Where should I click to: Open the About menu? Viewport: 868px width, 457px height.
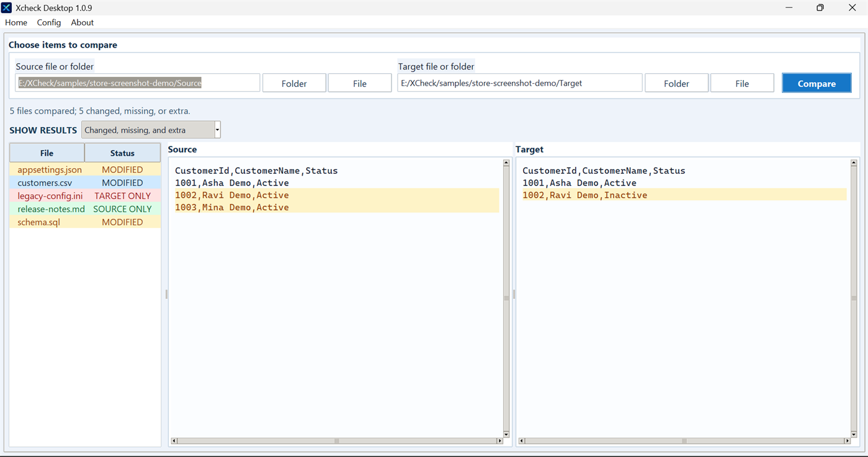pyautogui.click(x=83, y=22)
